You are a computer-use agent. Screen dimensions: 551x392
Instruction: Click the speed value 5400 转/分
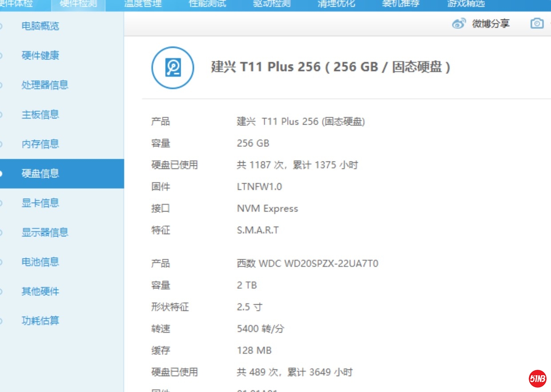[x=261, y=329]
